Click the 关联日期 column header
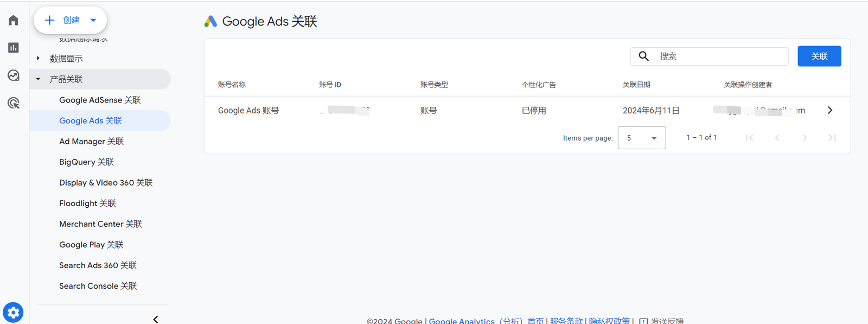The height and width of the screenshot is (324, 868). click(636, 85)
